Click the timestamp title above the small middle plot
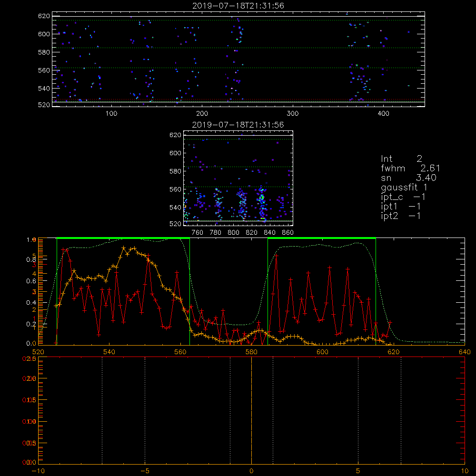Screen dimensions: 476x476 (x=238, y=125)
